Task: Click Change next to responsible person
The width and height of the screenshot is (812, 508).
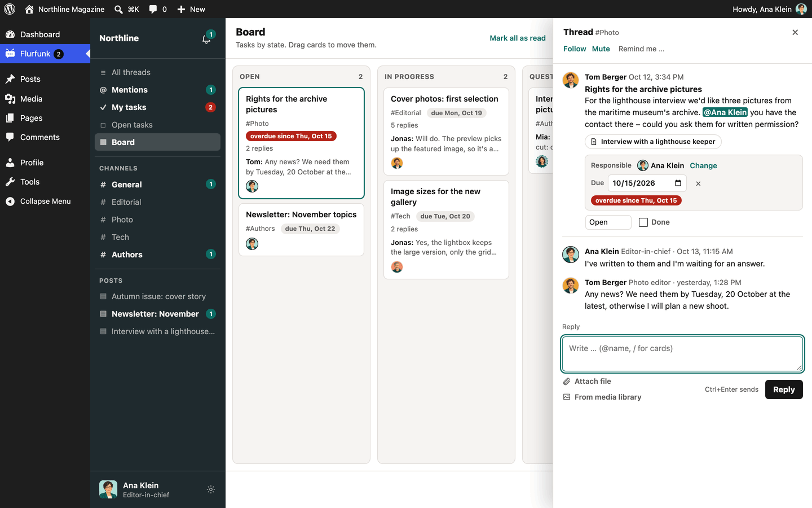Action: [x=703, y=165]
